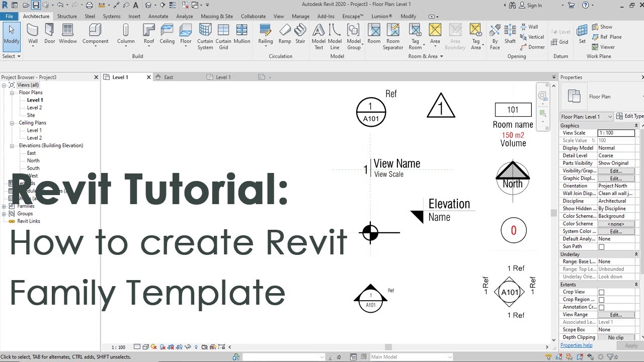The image size is (644, 362).
Task: Click Edit button for View Range
Action: (x=616, y=315)
